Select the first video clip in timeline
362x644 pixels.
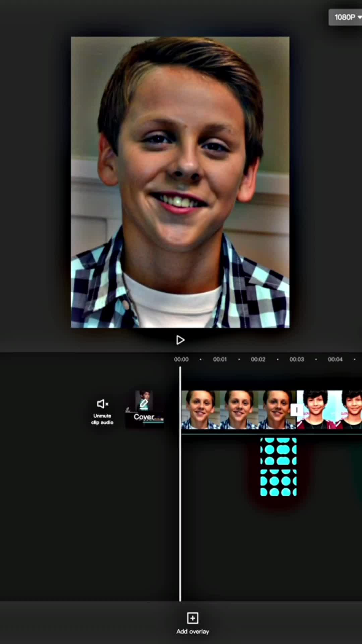[x=238, y=410]
